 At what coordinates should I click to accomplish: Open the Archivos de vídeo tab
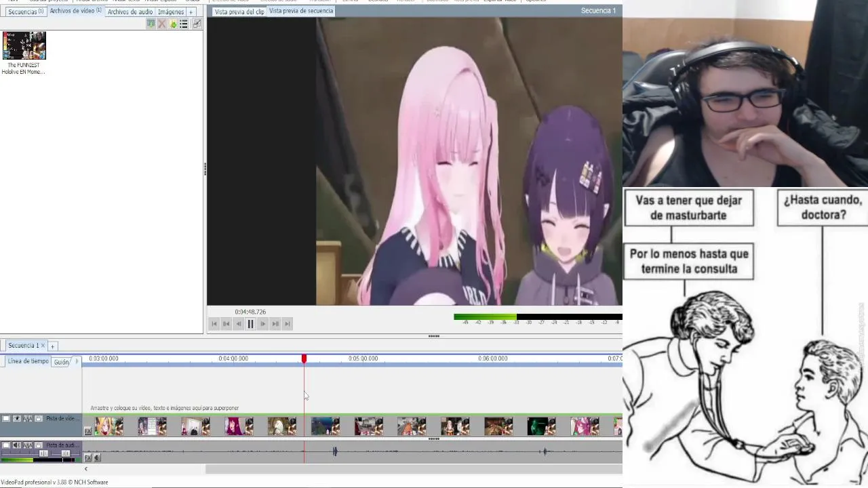pos(75,11)
